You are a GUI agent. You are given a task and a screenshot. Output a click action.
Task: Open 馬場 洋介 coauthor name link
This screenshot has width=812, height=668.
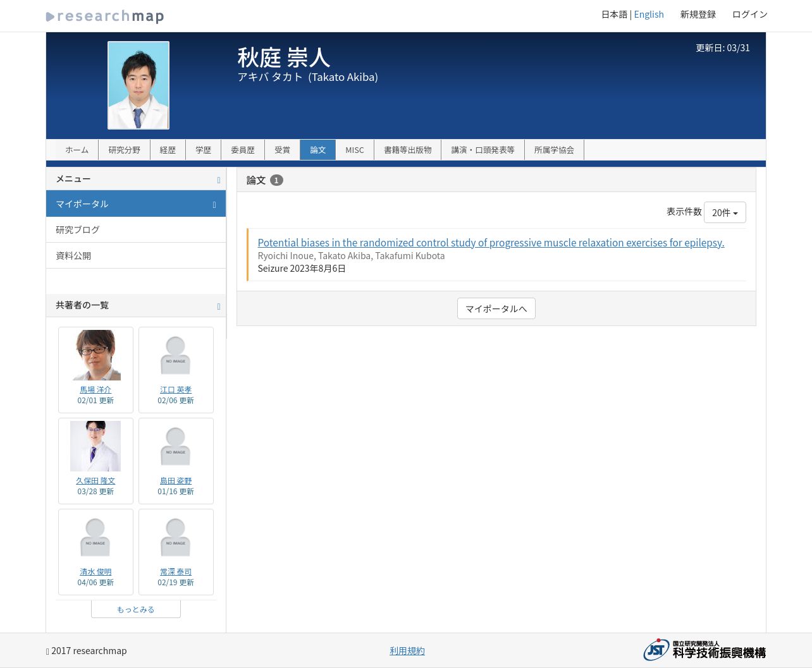(95, 390)
